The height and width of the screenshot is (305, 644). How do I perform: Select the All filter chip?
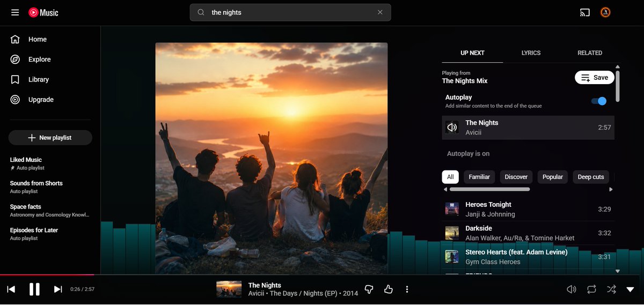point(450,177)
